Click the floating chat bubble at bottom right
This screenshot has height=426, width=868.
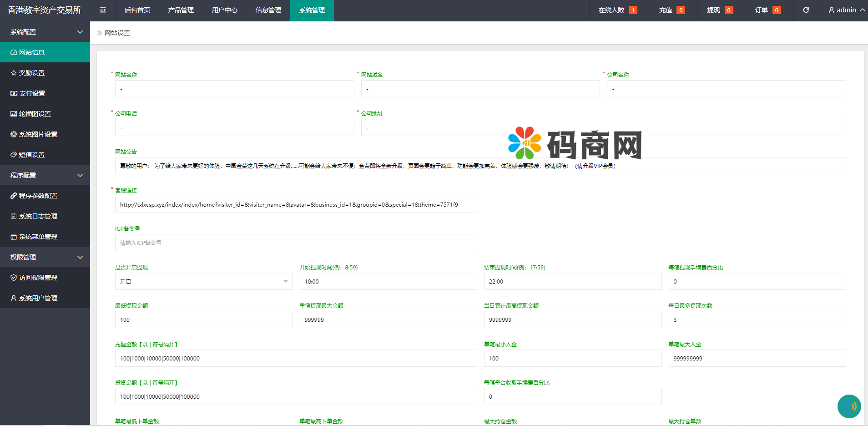click(849, 406)
